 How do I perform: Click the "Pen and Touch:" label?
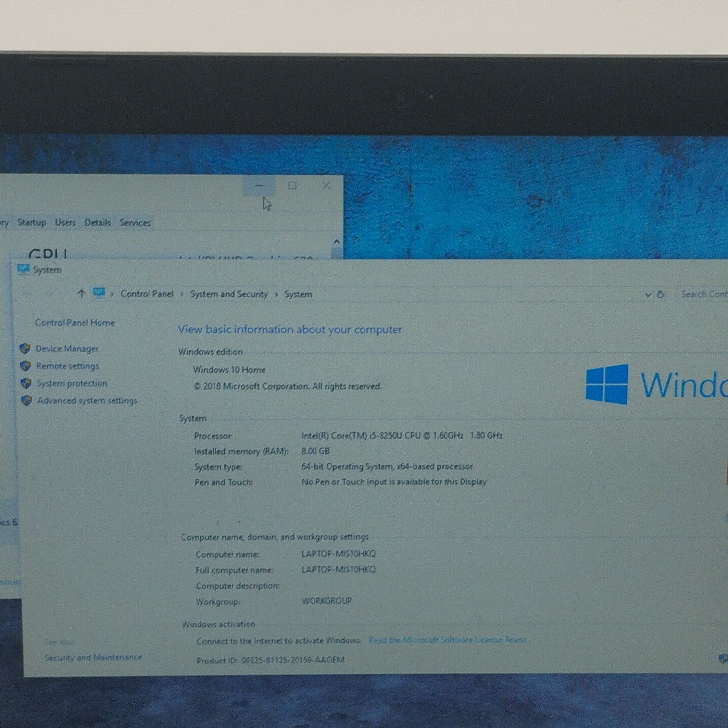coord(223,482)
